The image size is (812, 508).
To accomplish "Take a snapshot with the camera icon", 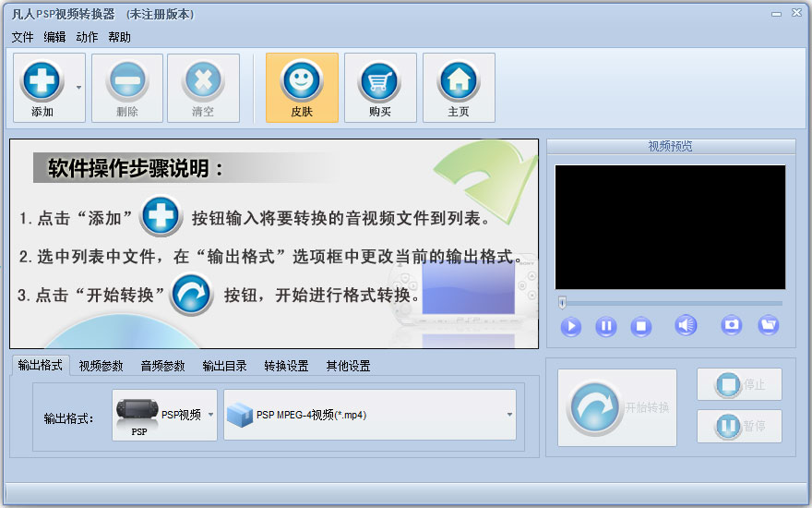I will click(x=732, y=325).
